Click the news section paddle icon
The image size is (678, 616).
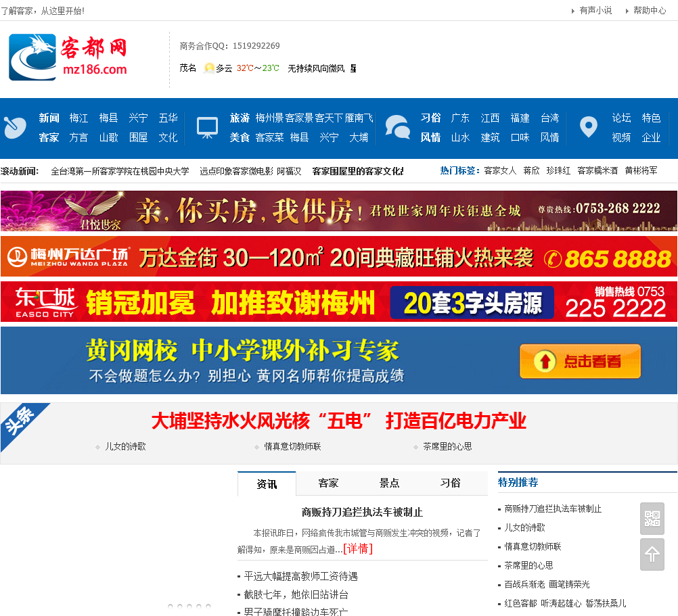(15, 127)
